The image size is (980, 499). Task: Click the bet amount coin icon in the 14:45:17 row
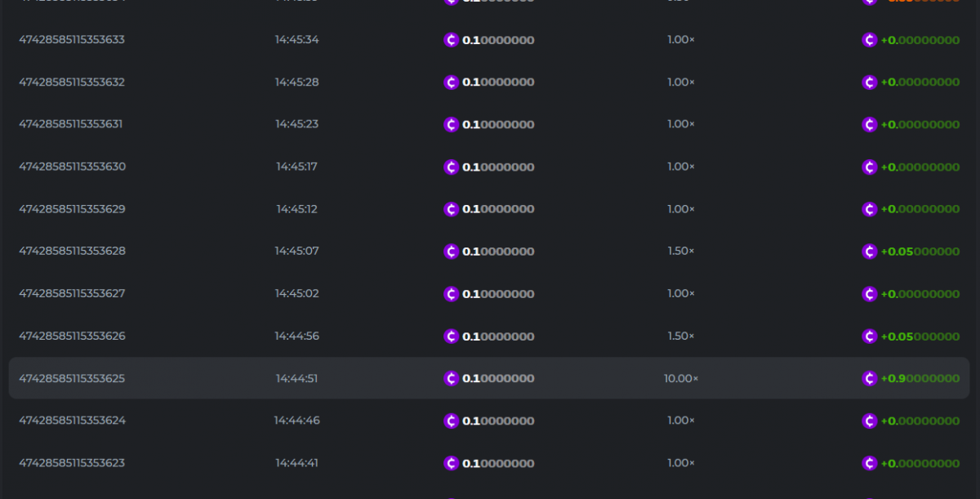[451, 167]
